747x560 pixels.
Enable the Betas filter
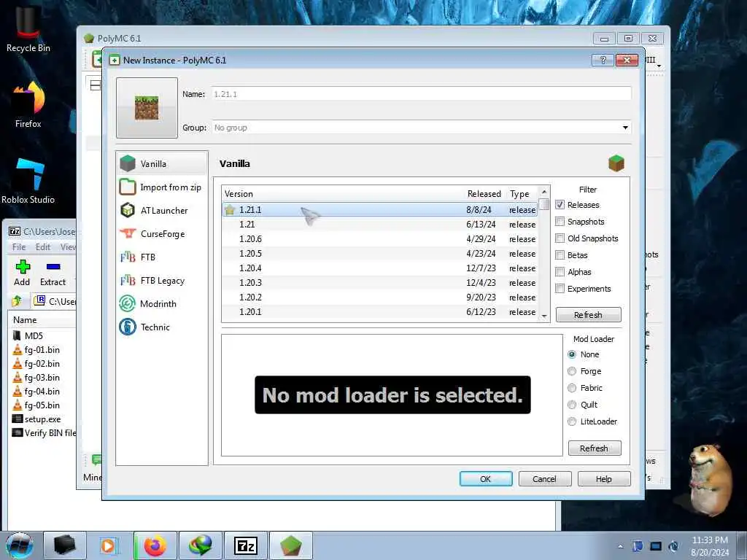coord(560,254)
